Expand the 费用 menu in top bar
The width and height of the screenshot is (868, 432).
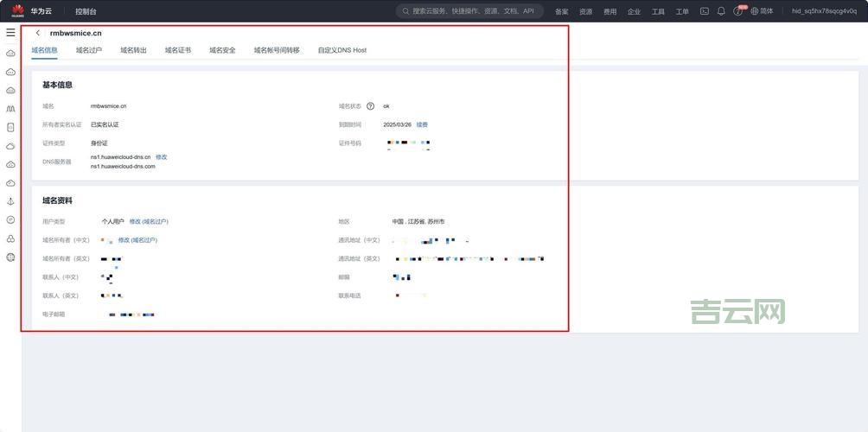pyautogui.click(x=610, y=11)
